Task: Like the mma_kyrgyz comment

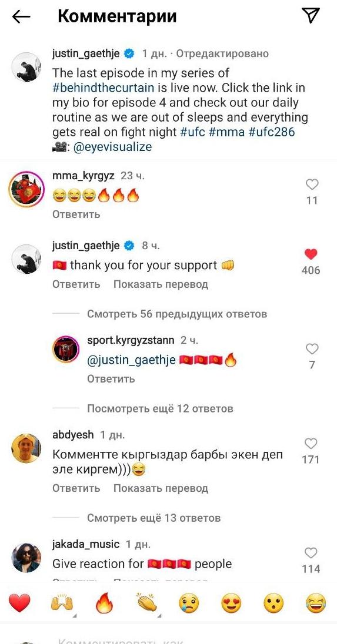Action: pos(312,185)
